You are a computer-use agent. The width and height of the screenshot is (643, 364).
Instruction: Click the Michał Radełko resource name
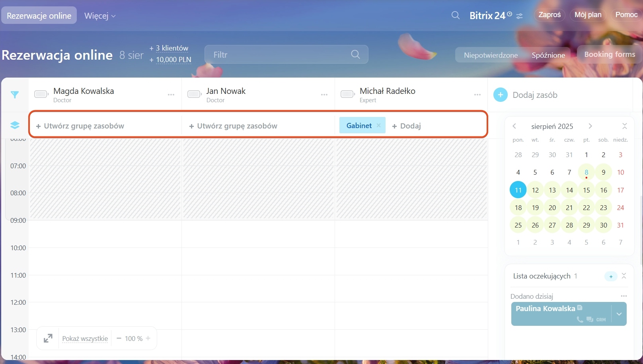tap(388, 91)
